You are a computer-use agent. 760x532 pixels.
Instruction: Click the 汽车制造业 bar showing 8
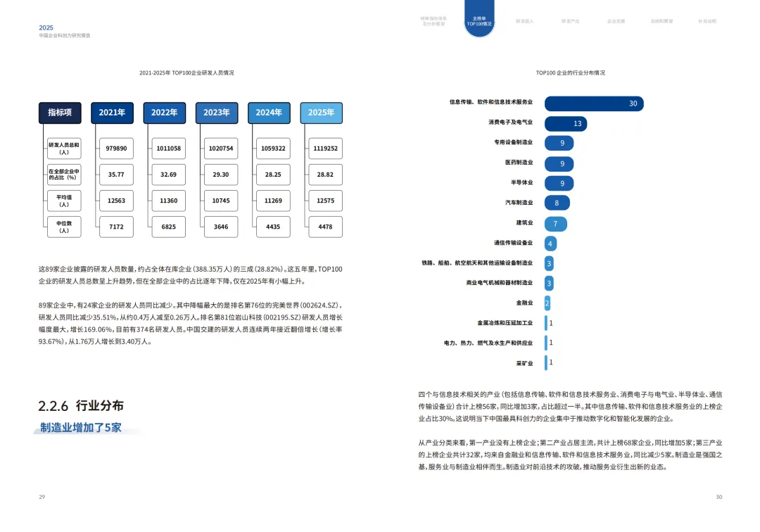point(557,203)
